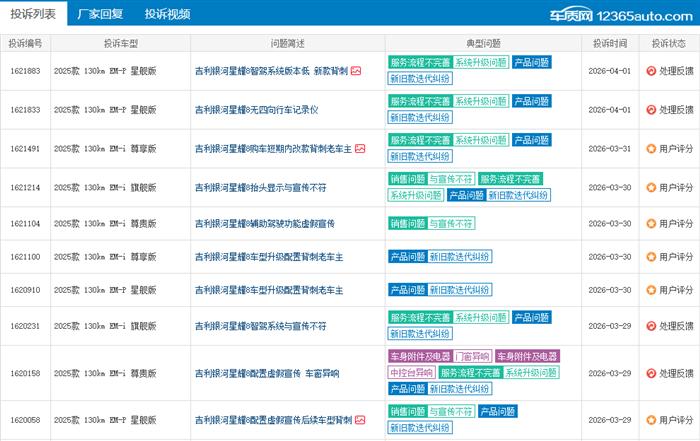Click the 门窗异响 problem tag
The image size is (700, 441).
coord(471,356)
